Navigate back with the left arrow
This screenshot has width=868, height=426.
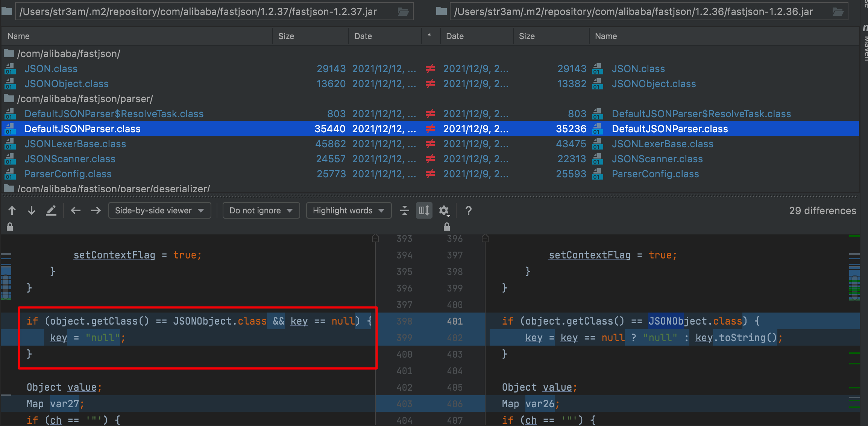tap(76, 210)
